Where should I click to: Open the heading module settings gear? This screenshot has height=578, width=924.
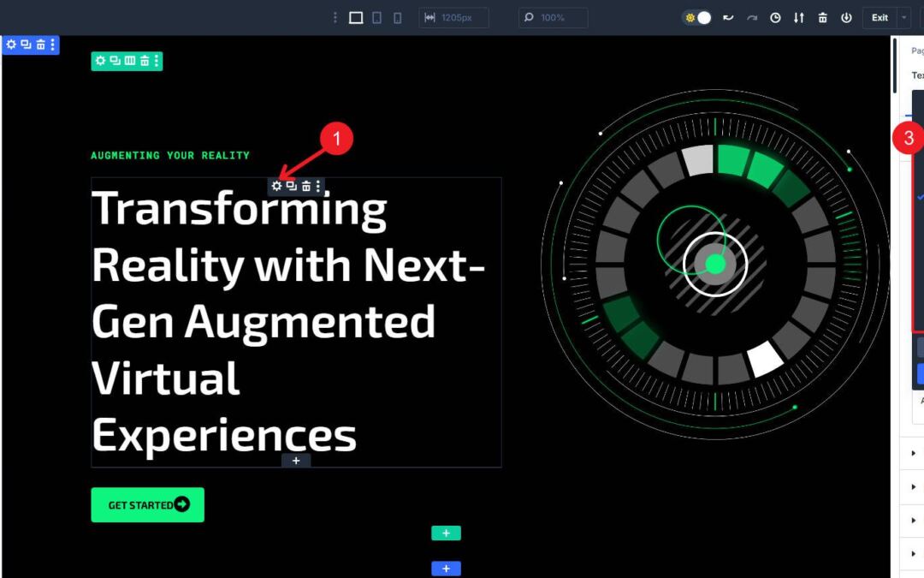click(275, 185)
